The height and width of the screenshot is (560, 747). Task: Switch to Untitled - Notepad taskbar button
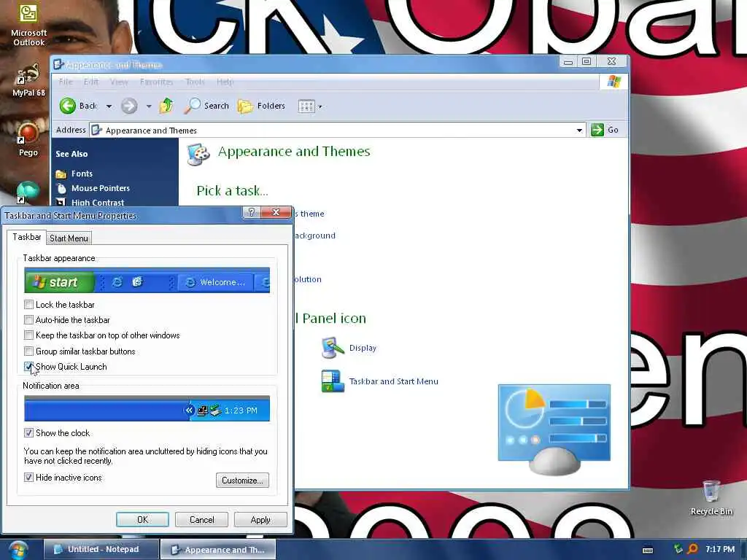point(101,550)
